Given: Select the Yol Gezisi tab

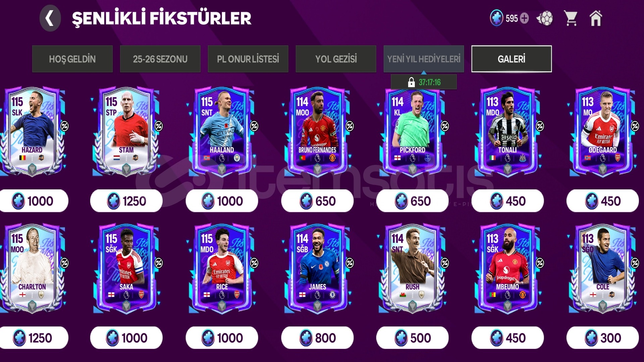Looking at the screenshot, I should click(x=336, y=59).
